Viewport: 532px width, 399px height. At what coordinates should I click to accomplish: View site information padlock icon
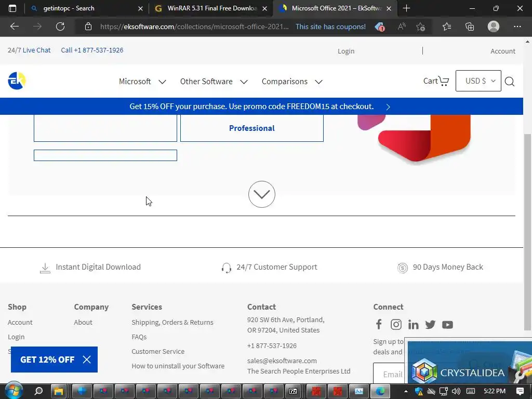(x=88, y=26)
